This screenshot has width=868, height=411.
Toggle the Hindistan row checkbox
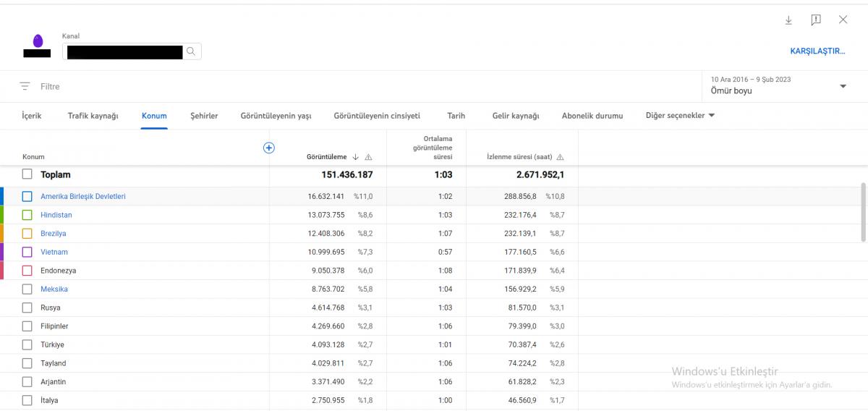point(27,215)
